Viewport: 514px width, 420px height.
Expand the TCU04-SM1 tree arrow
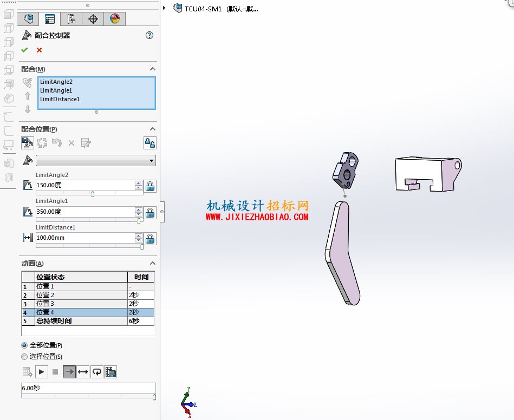click(164, 8)
